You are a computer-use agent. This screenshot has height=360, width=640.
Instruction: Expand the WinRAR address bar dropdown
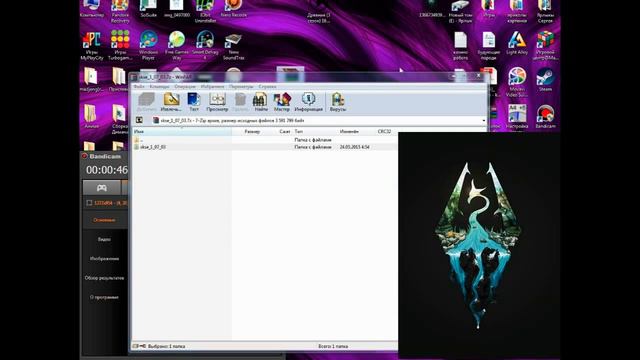(483, 120)
